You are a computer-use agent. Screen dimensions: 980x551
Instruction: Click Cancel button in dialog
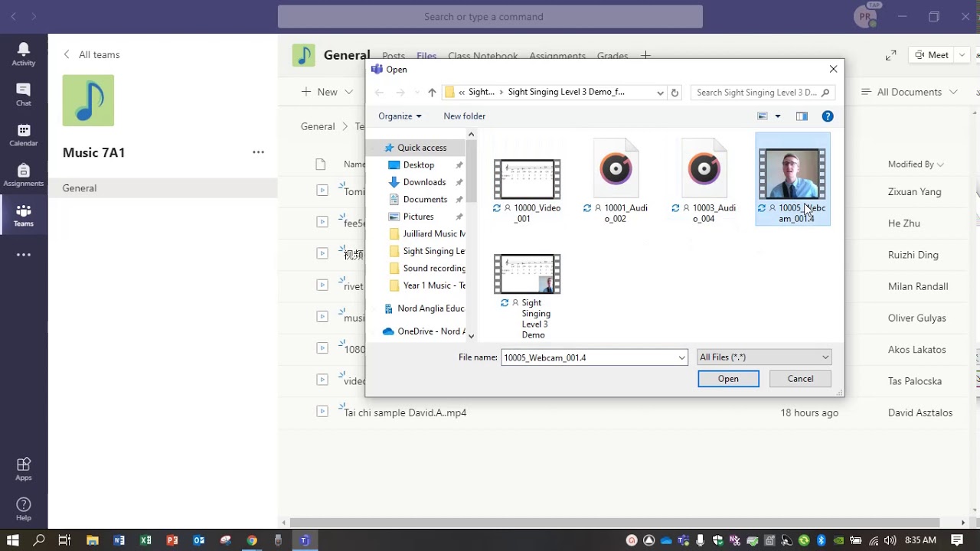click(800, 379)
